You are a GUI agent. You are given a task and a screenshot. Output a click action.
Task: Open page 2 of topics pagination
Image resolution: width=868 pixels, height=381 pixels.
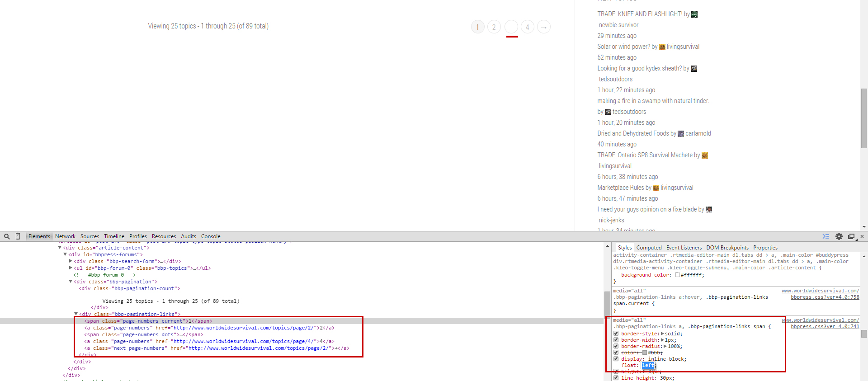(x=494, y=27)
